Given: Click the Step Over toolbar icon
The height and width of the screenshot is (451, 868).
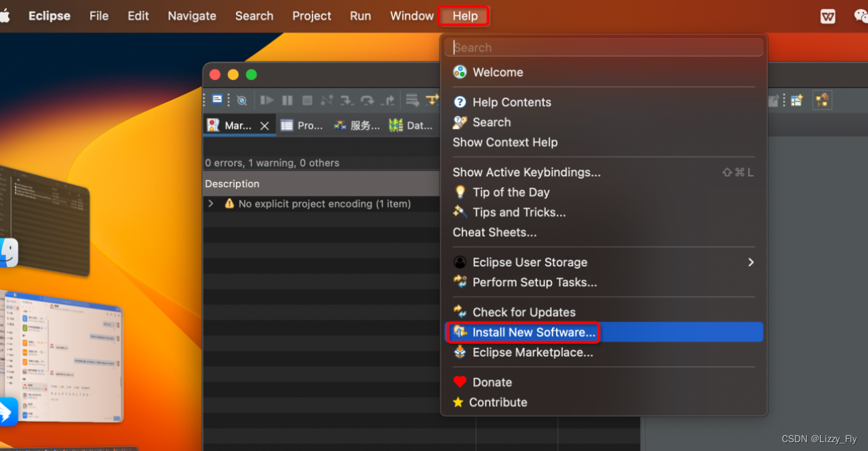Looking at the screenshot, I should [x=368, y=100].
